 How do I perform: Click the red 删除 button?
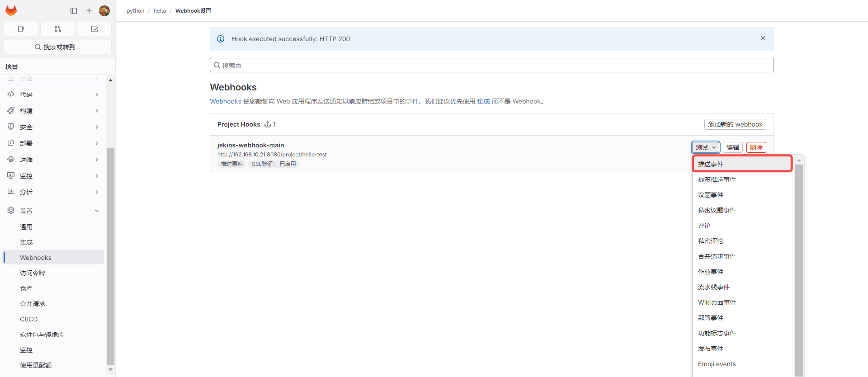(756, 147)
